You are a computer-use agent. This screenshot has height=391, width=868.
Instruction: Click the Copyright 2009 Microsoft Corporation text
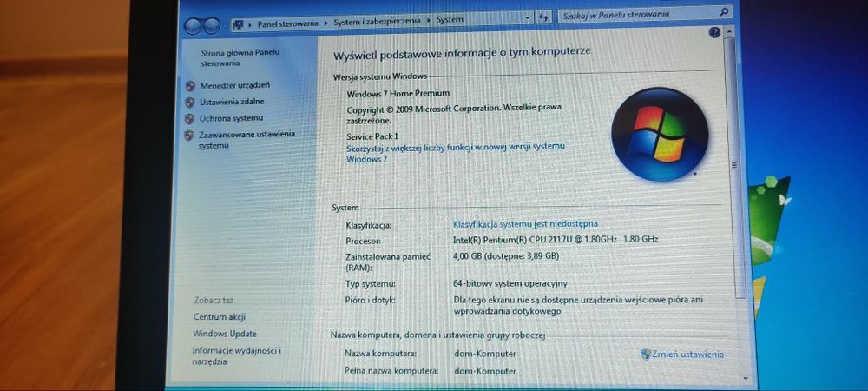pos(454,114)
